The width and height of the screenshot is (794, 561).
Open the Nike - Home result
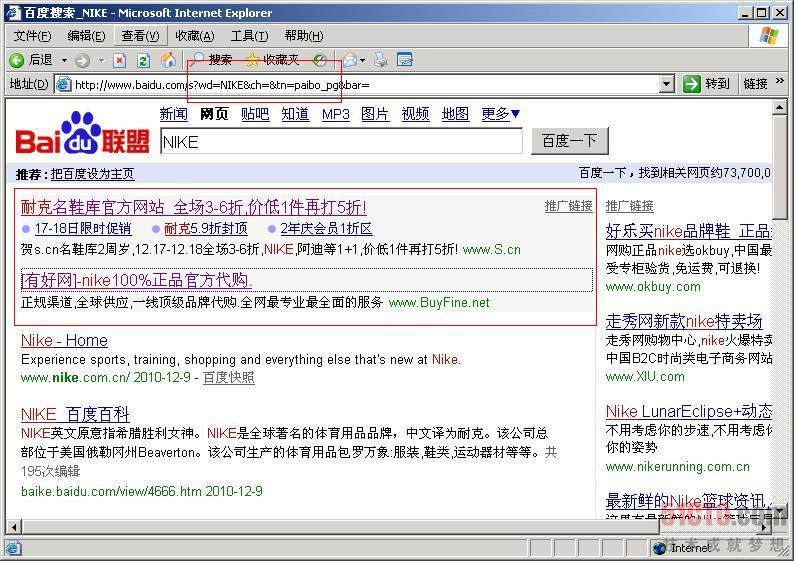point(64,340)
